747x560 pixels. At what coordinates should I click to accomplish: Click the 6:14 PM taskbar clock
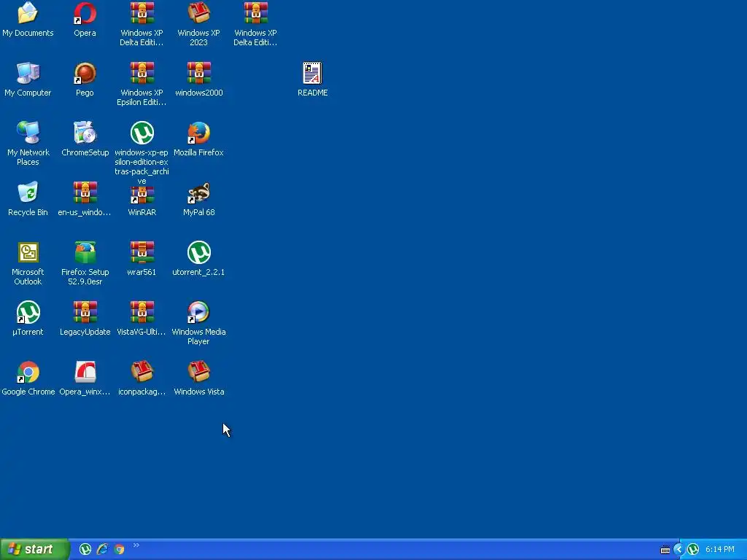719,550
